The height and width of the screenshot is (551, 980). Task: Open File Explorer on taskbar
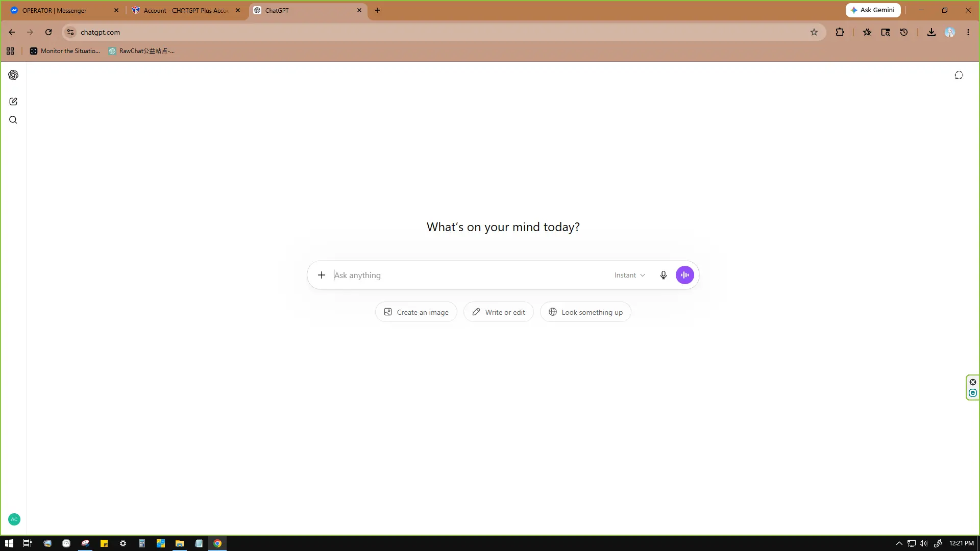click(x=180, y=543)
